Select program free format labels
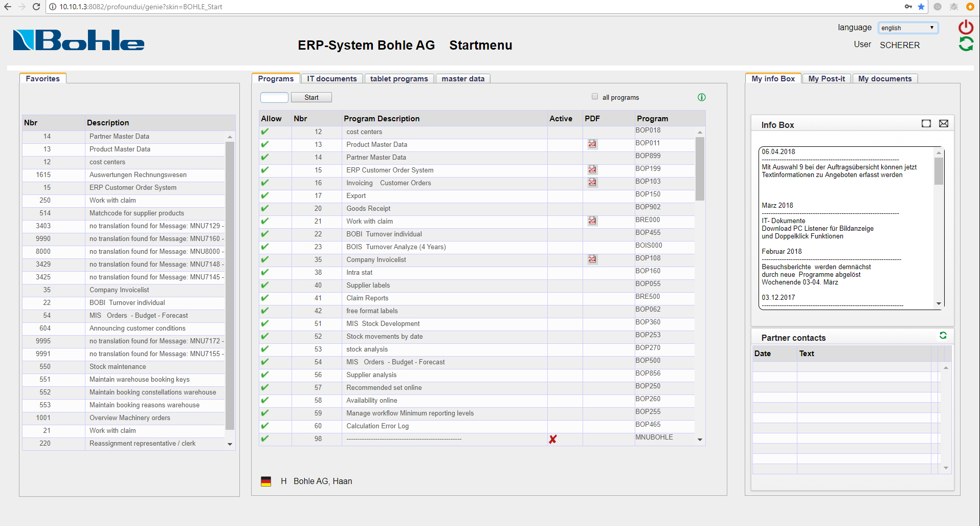The image size is (980, 526). [x=477, y=311]
